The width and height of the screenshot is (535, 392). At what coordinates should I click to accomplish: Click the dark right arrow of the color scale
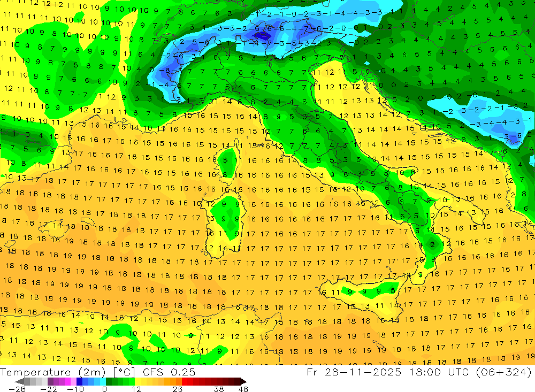pos(243,381)
